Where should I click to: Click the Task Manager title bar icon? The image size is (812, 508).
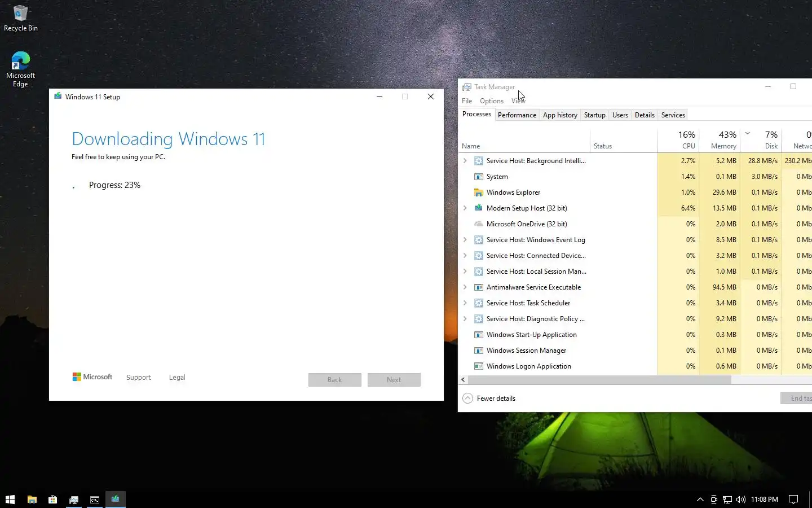(466, 87)
